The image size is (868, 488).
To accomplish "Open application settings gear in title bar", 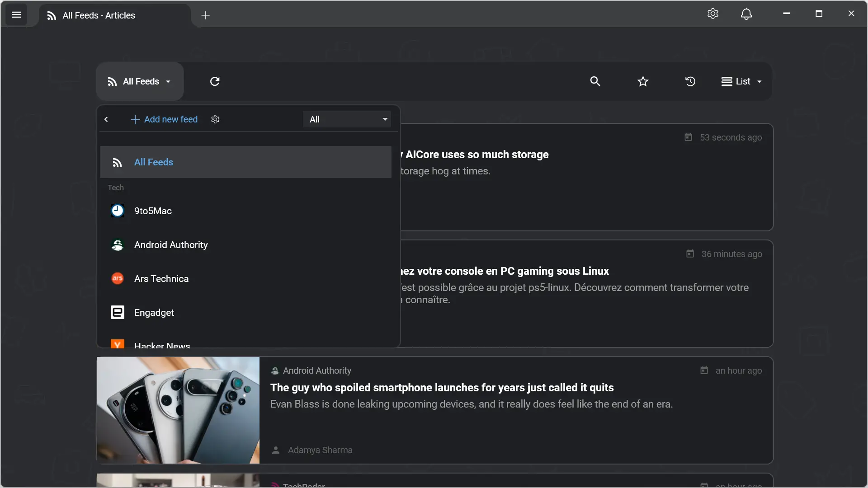I will tap(713, 14).
